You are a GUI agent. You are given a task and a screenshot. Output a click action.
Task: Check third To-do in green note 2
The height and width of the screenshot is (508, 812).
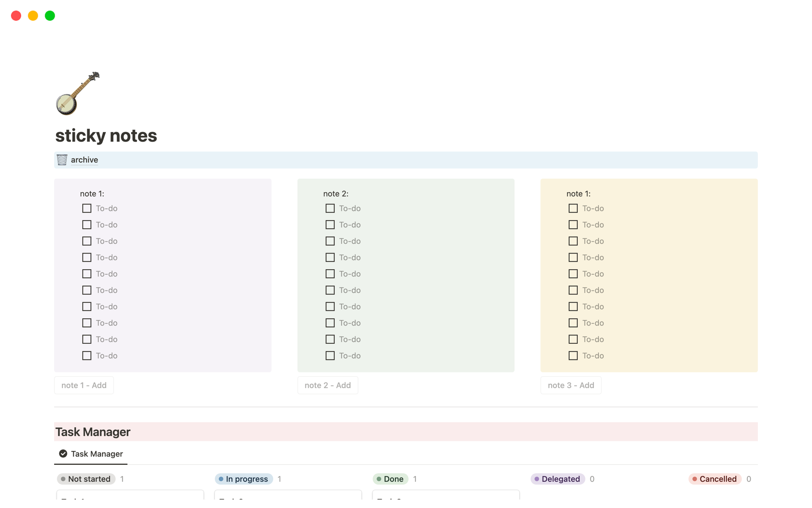[x=330, y=241]
